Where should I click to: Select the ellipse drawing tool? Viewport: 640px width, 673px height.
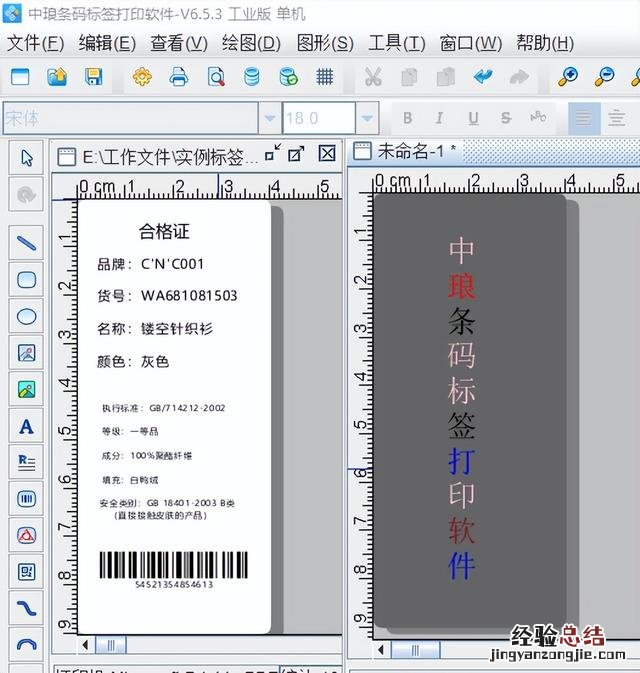pyautogui.click(x=27, y=316)
